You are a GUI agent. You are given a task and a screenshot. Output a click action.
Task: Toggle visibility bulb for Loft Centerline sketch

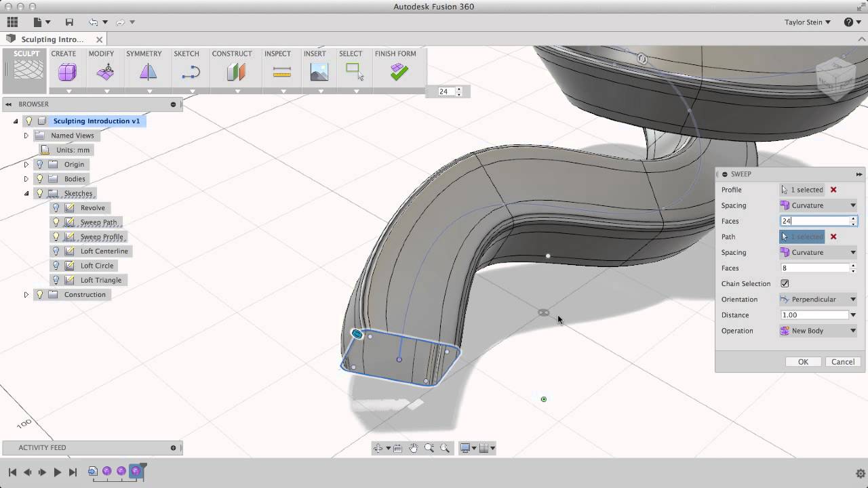tap(56, 251)
